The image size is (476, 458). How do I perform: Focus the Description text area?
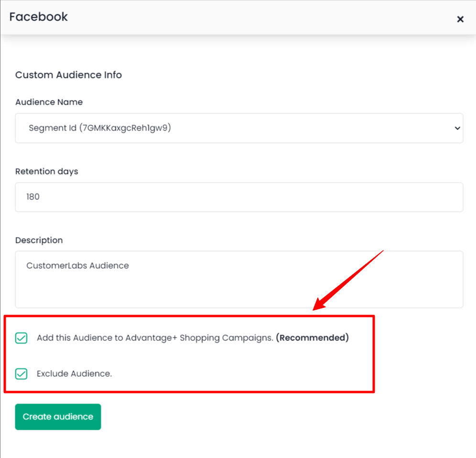(x=239, y=279)
